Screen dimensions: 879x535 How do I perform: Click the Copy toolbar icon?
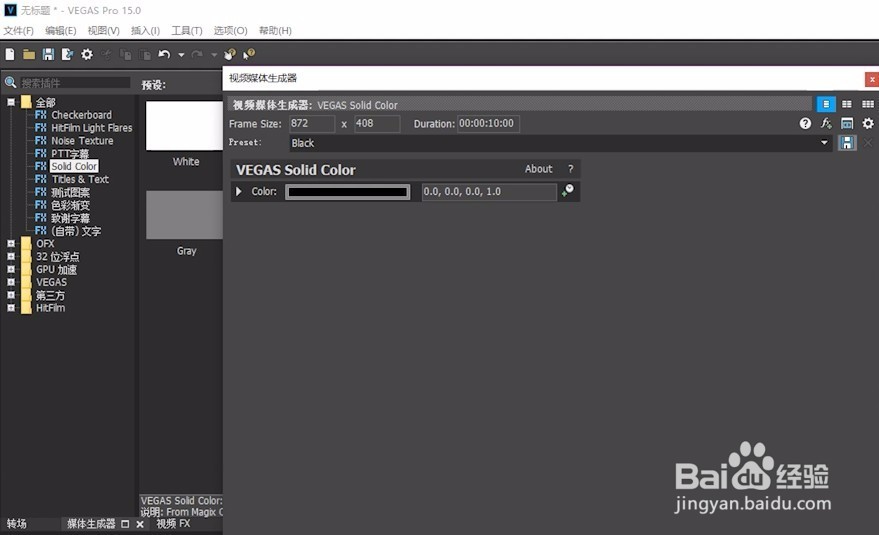(x=126, y=54)
